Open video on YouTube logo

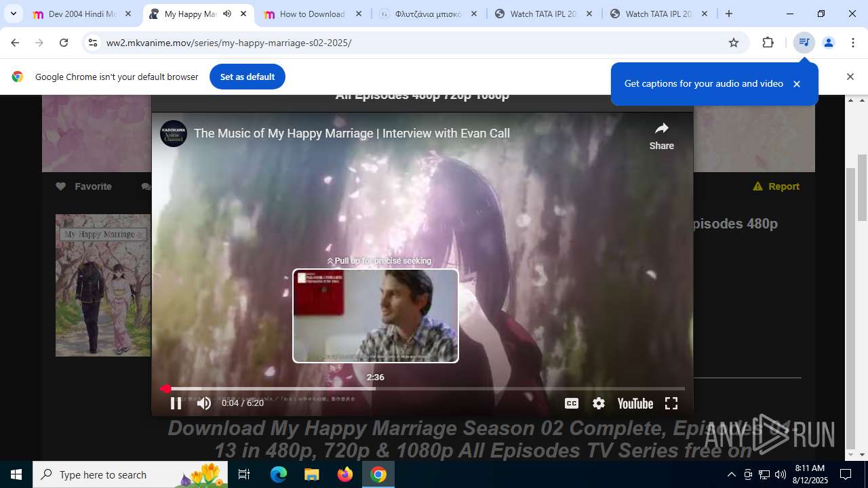[x=635, y=403]
